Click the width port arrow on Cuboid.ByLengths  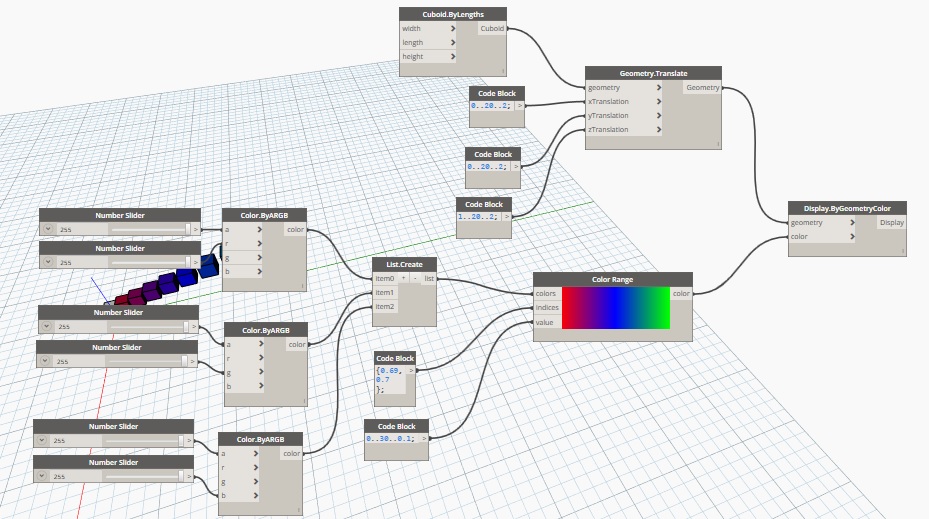click(453, 29)
